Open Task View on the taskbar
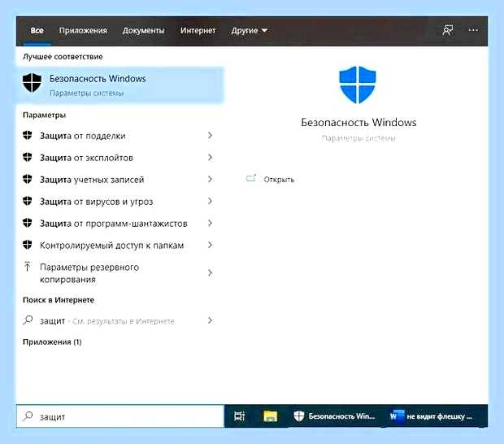504x444 pixels. click(240, 416)
